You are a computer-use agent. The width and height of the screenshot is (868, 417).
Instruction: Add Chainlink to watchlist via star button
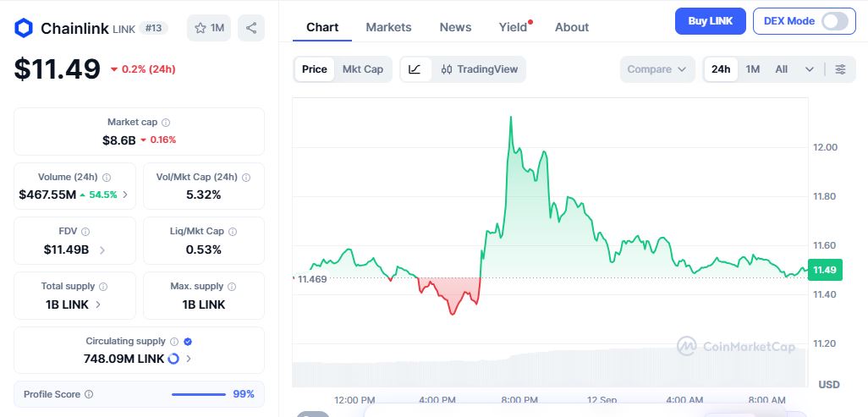209,28
